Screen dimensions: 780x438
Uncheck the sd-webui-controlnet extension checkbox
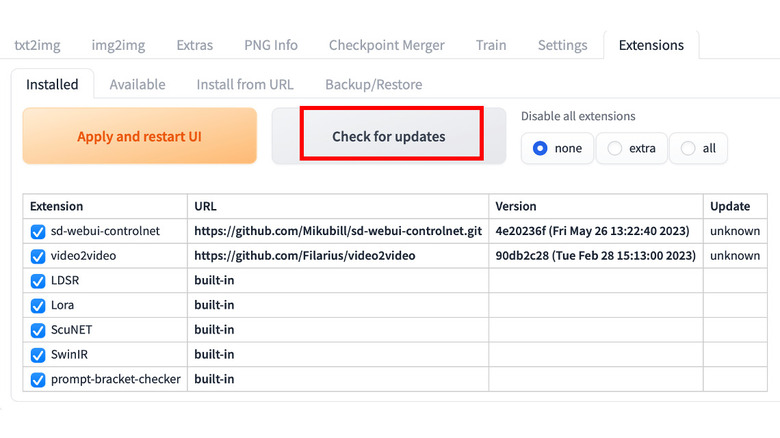tap(38, 231)
